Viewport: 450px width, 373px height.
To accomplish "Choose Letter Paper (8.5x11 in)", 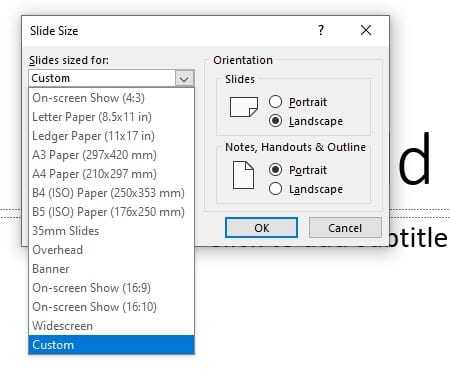I will pyautogui.click(x=111, y=117).
